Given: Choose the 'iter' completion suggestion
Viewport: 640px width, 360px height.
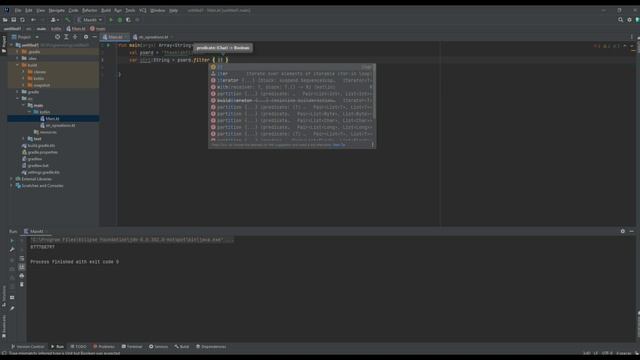Looking at the screenshot, I should tap(291, 73).
